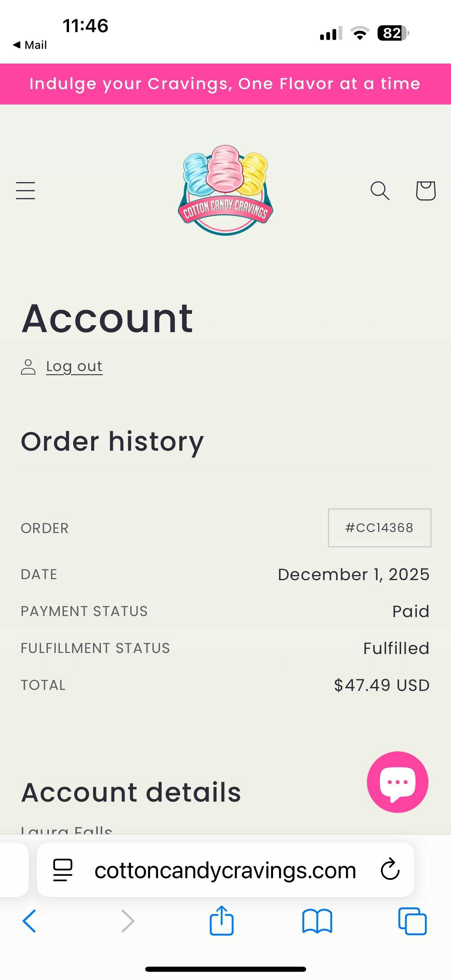Return to Mail app via back link

point(30,45)
